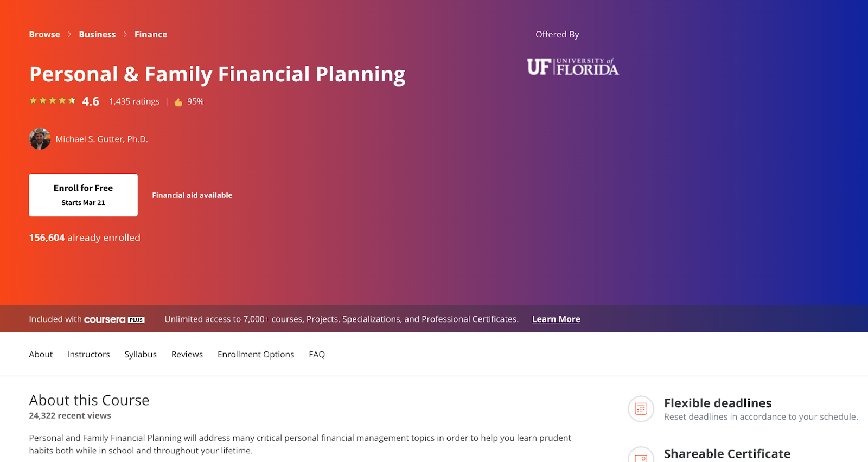Click the Coursera Plus logo in banner
Viewport: 868px width, 462px height.
click(114, 319)
